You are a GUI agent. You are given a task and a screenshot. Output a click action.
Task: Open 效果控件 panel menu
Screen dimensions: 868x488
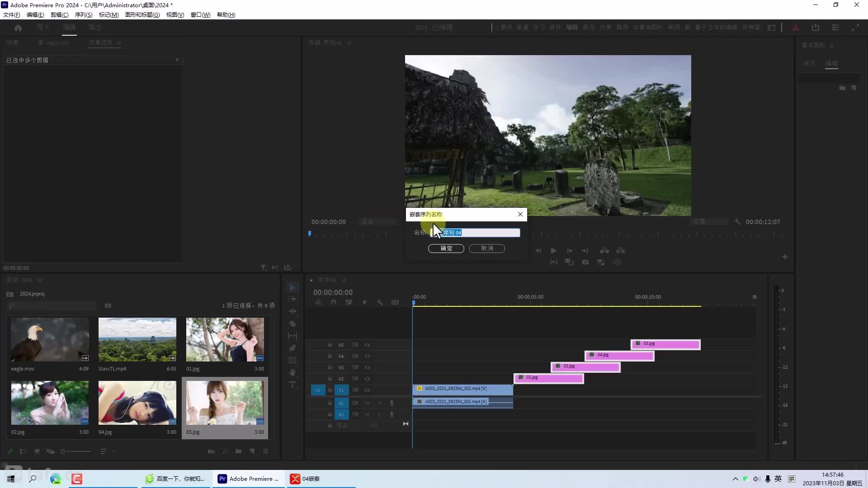pyautogui.click(x=119, y=43)
